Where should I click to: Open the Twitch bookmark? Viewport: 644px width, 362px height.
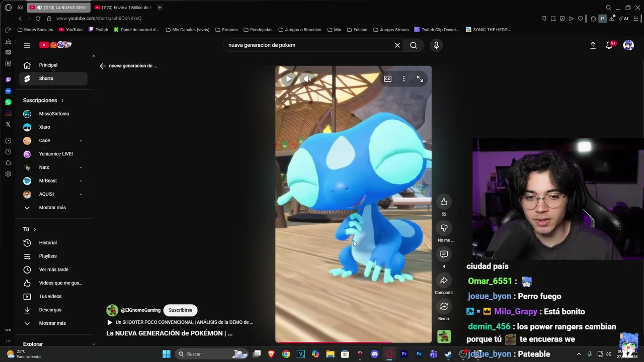click(x=99, y=30)
